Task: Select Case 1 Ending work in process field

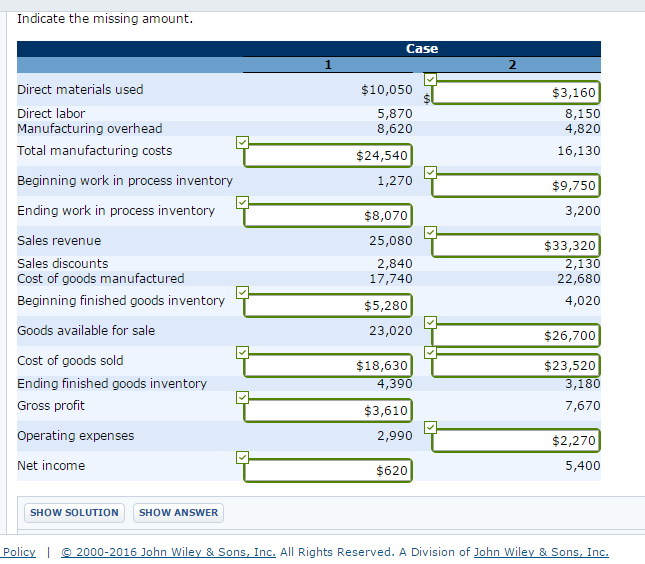Action: click(328, 215)
